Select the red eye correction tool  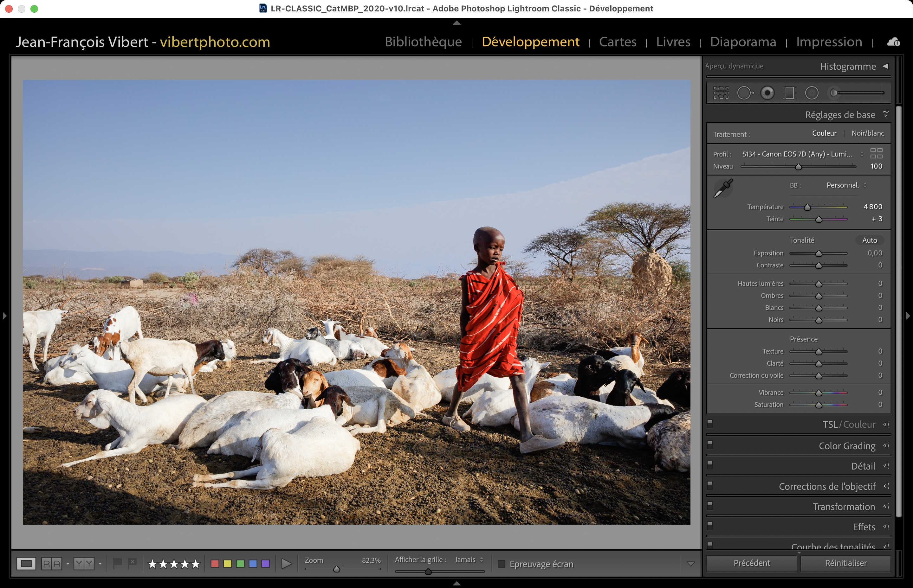767,93
